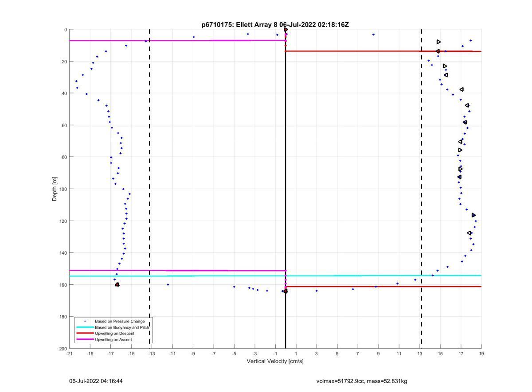
Task: Click the red line sample in the legend
Action: pyautogui.click(x=85, y=334)
